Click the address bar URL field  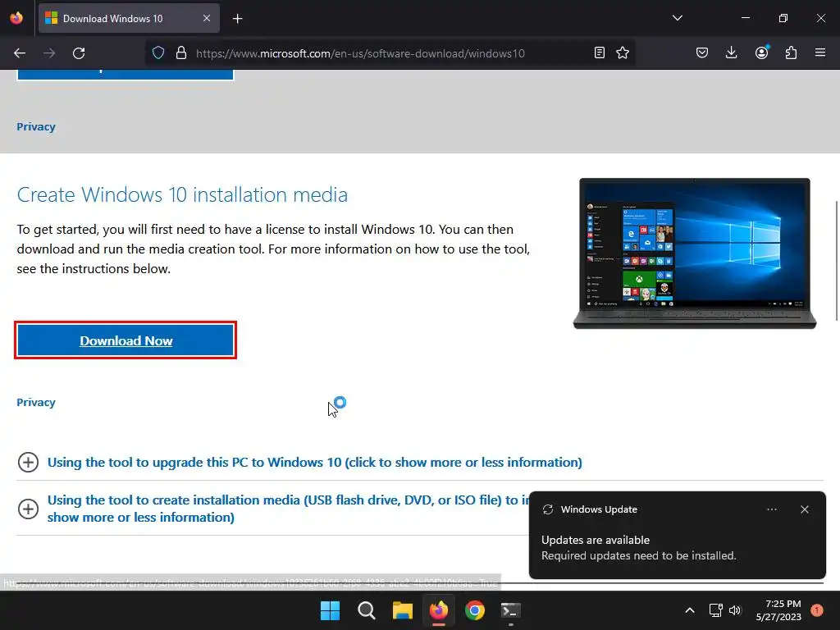[360, 53]
